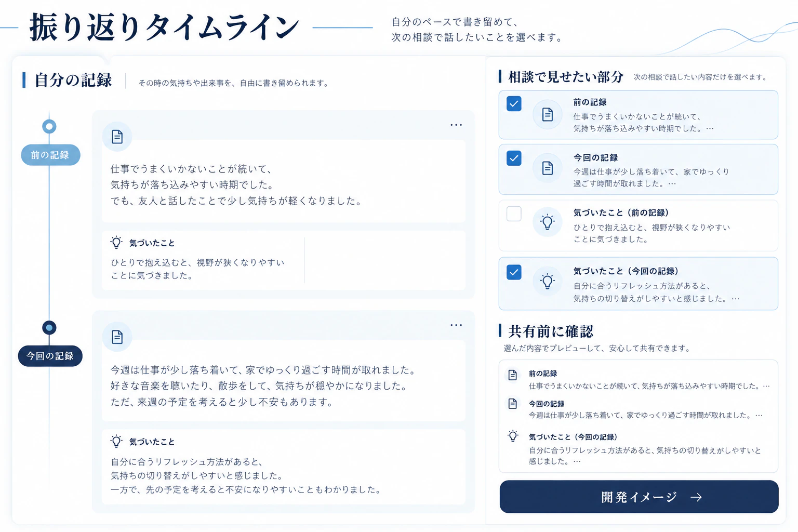Select the 前の記録 timeline label pill
798x532 pixels.
50,155
